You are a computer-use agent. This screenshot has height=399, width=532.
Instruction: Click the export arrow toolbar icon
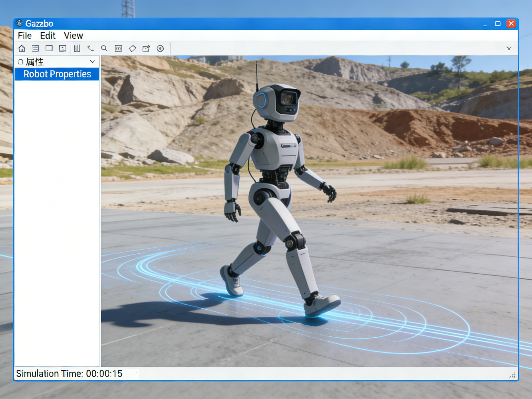tap(146, 48)
